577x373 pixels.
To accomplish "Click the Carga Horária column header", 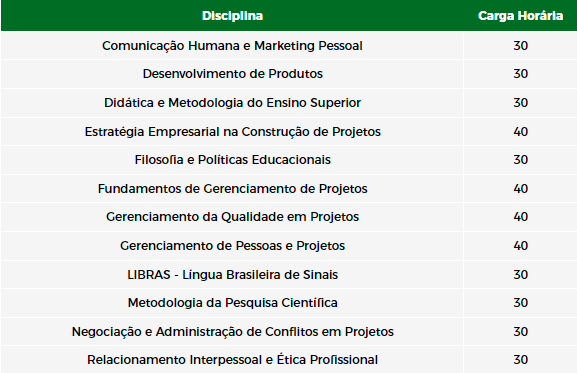I will (x=520, y=16).
